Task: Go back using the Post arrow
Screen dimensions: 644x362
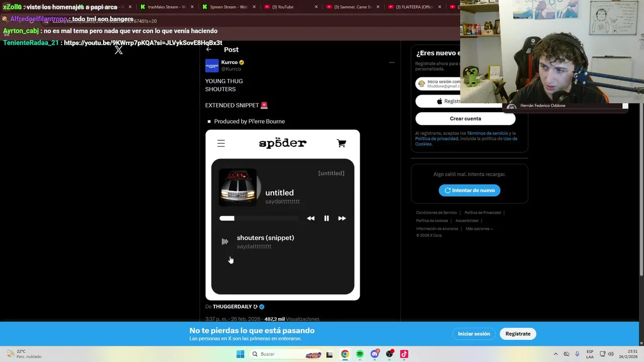Action: (209, 49)
